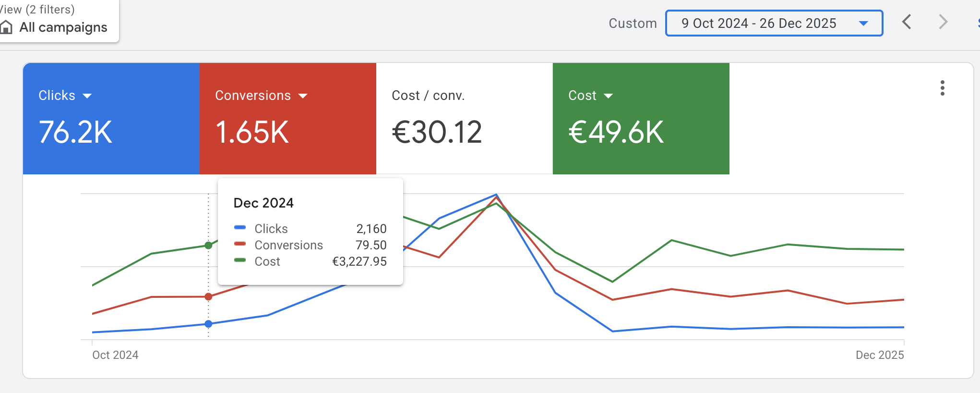Click the blue Clicks point on the chart
Viewport: 980px width, 393px height.
click(208, 324)
